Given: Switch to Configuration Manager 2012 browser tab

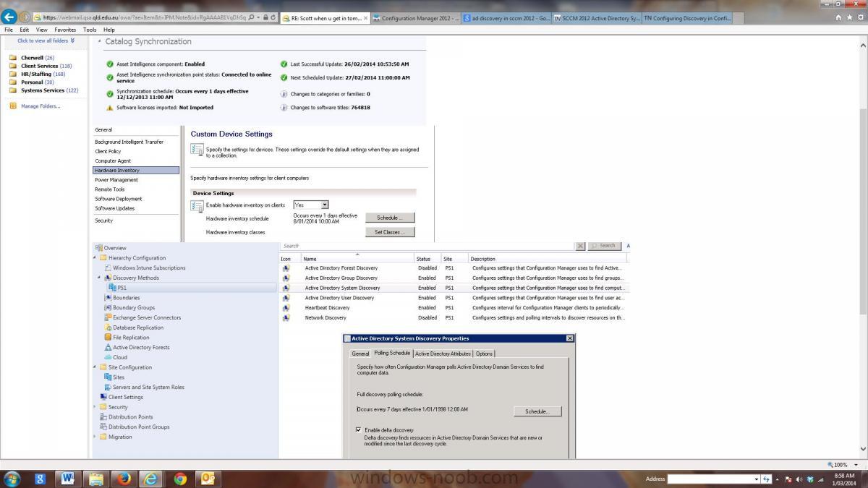Looking at the screenshot, I should [x=414, y=17].
